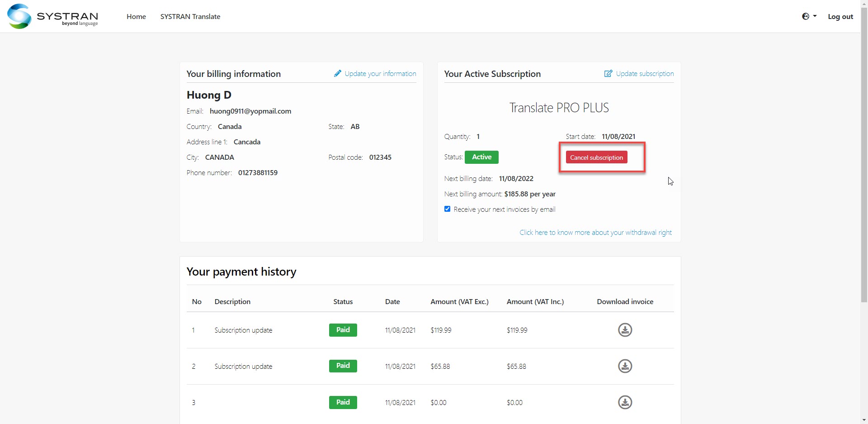Image resolution: width=868 pixels, height=424 pixels.
Task: Uncheck Receive your next invoices by email
Action: tap(447, 209)
